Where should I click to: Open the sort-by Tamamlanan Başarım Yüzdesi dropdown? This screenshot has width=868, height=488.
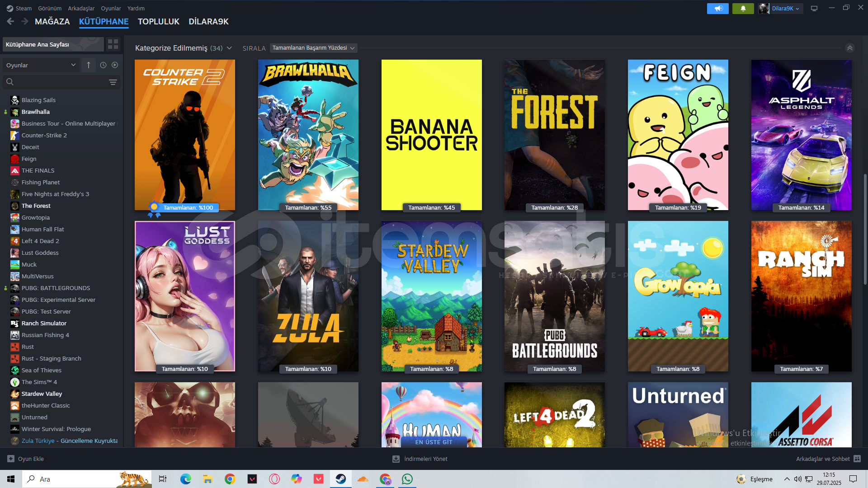tap(313, 48)
